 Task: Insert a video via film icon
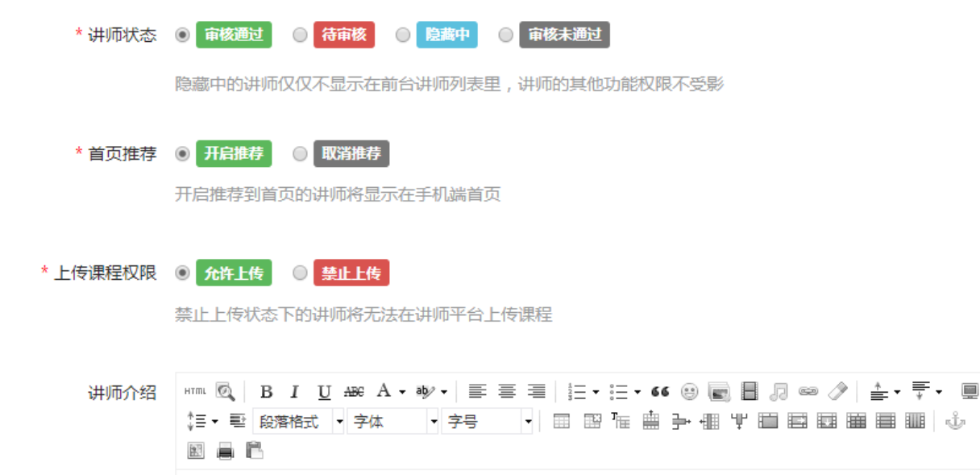click(x=750, y=392)
